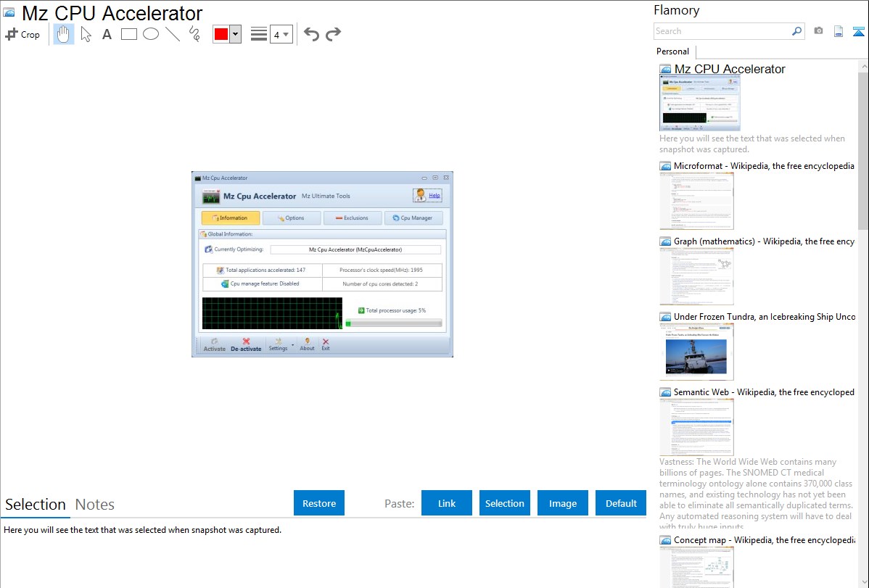Screen dimensions: 869x588
Task: Click Processor's clock speed(MHz): 1995 cell
Action: pyautogui.click(x=382, y=270)
